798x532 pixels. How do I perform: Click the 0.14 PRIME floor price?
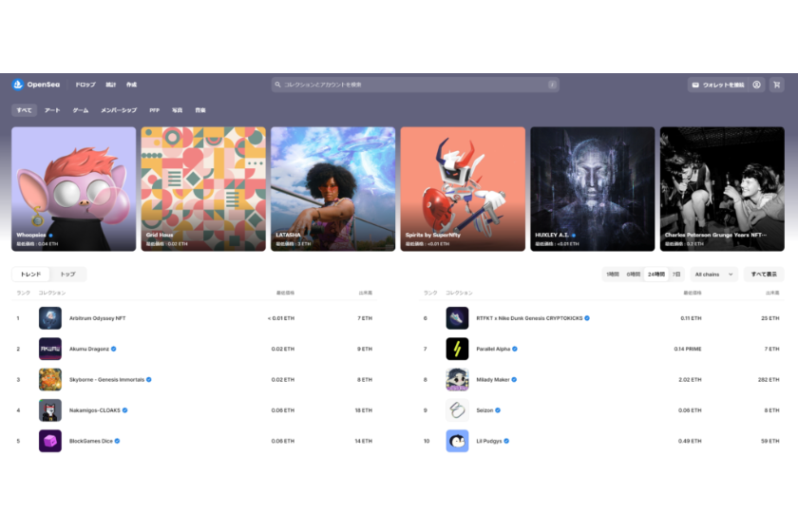pyautogui.click(x=688, y=349)
